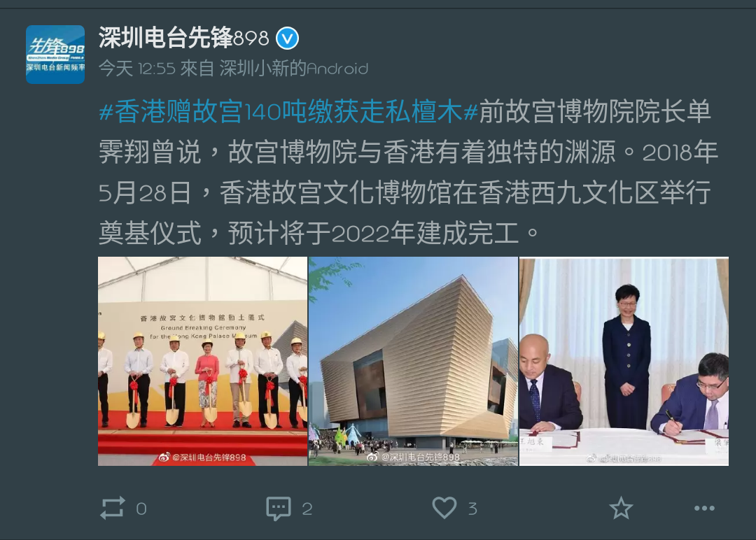Like the post with heart icon
Screen dimensions: 756x540
click(444, 508)
